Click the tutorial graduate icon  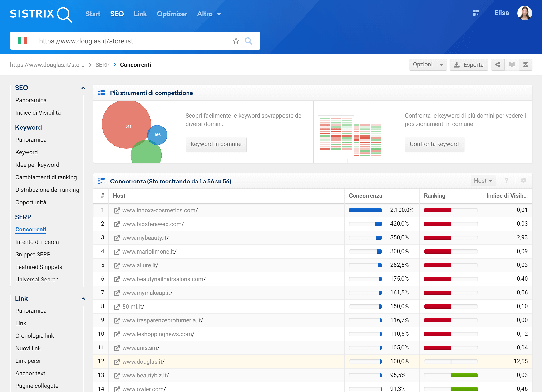[526, 65]
